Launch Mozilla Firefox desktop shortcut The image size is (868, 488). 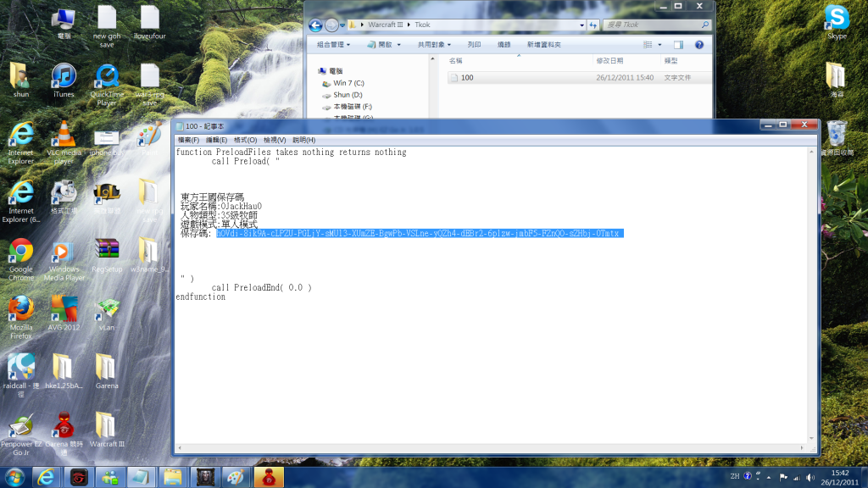pyautogui.click(x=21, y=318)
